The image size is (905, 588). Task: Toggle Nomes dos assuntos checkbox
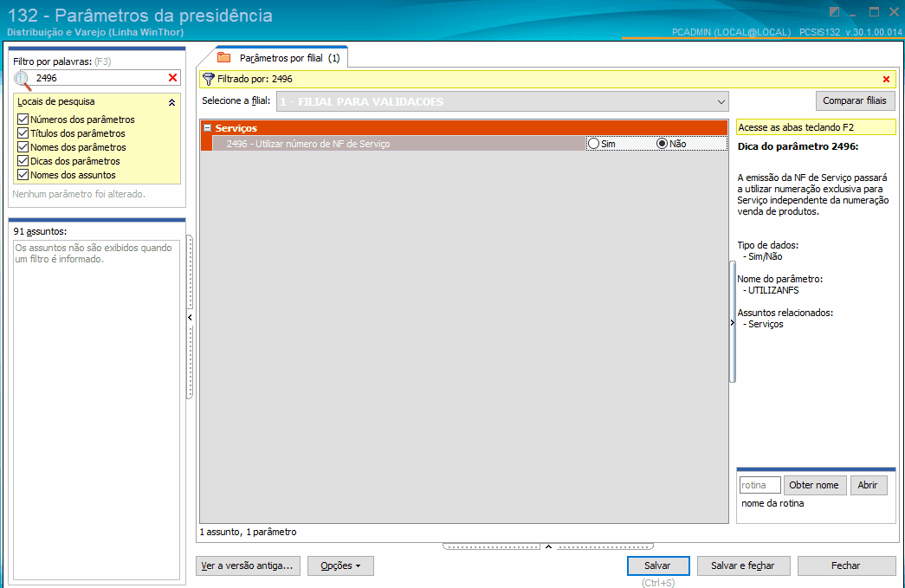pos(23,174)
